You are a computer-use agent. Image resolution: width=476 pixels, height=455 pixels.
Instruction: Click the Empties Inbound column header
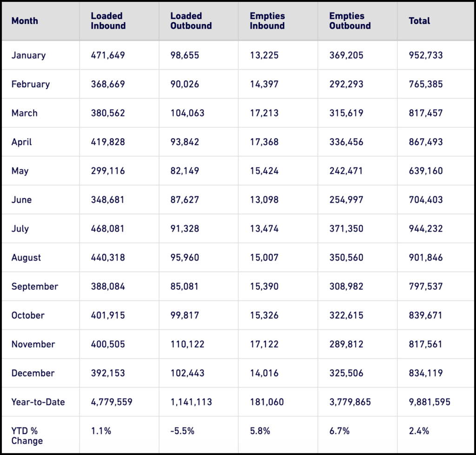point(267,21)
